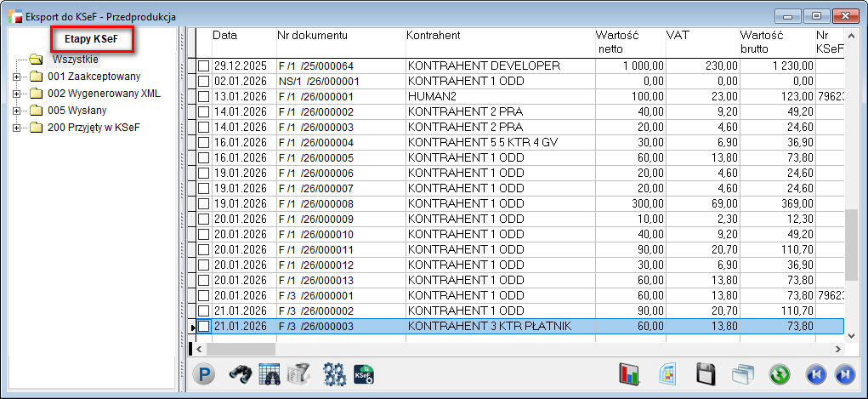Click the floppy disk save icon
The image size is (868, 399).
pos(705,374)
